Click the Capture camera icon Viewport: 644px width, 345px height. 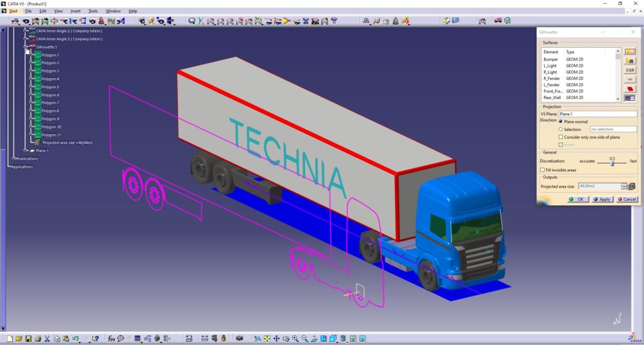click(240, 339)
